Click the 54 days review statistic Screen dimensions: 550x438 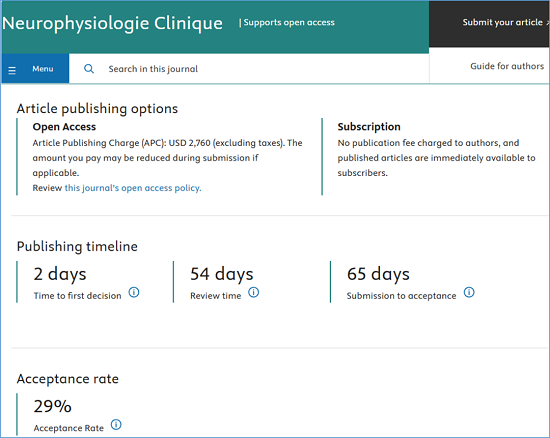[x=222, y=274]
